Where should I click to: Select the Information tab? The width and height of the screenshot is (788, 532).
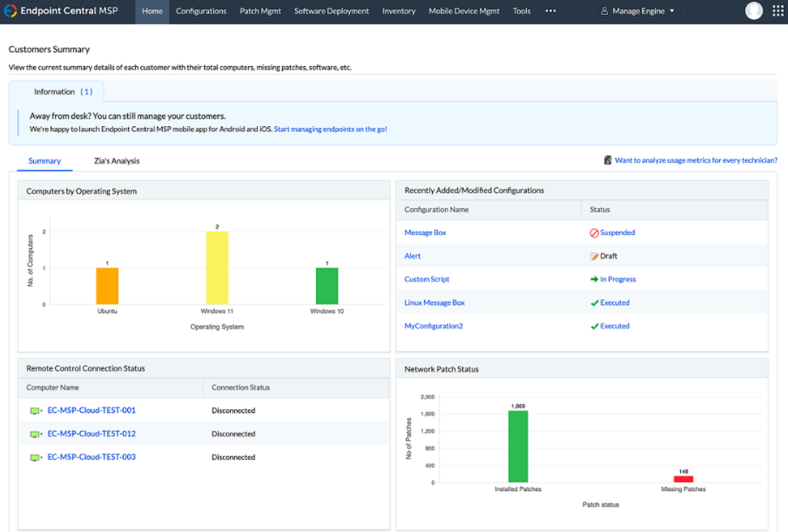(62, 91)
